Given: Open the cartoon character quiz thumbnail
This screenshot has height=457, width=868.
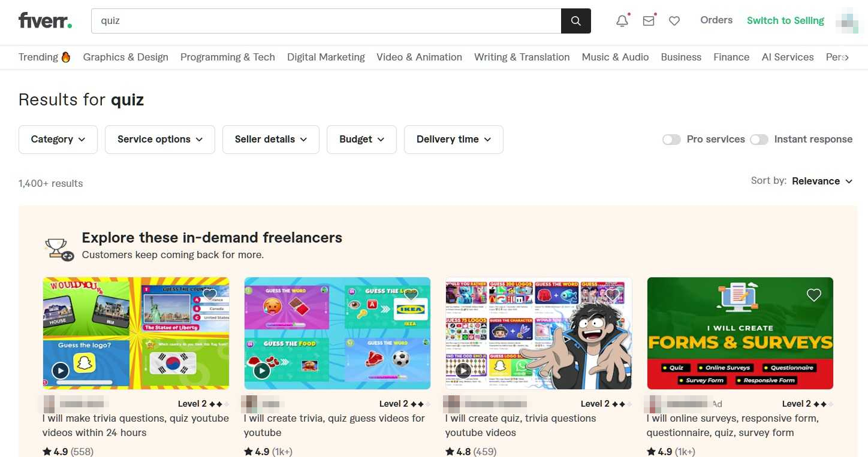Looking at the screenshot, I should click(539, 333).
